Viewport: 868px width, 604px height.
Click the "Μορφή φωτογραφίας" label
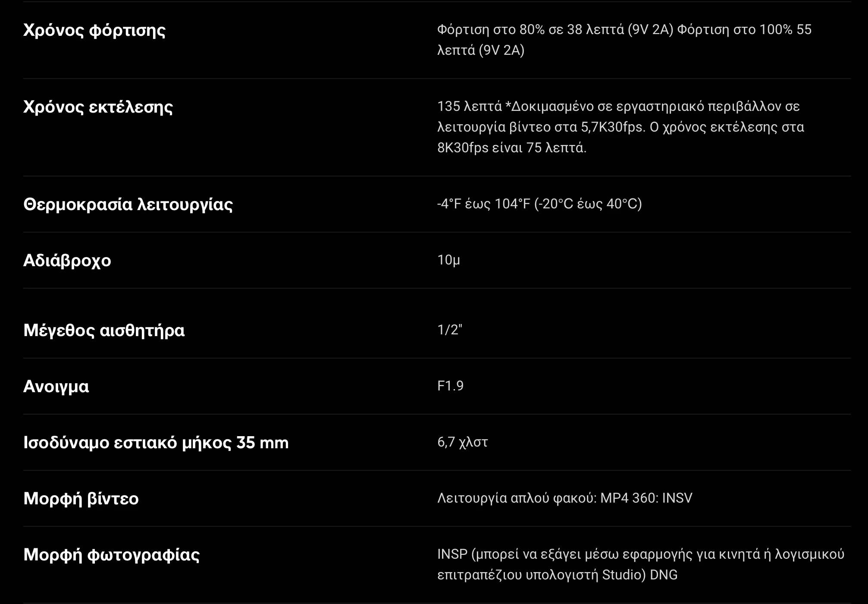(x=111, y=555)
